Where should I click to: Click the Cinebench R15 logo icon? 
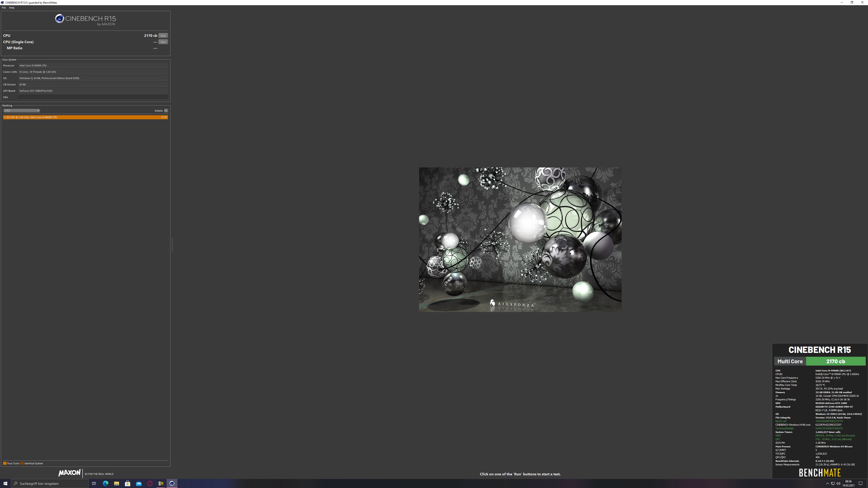click(x=60, y=19)
